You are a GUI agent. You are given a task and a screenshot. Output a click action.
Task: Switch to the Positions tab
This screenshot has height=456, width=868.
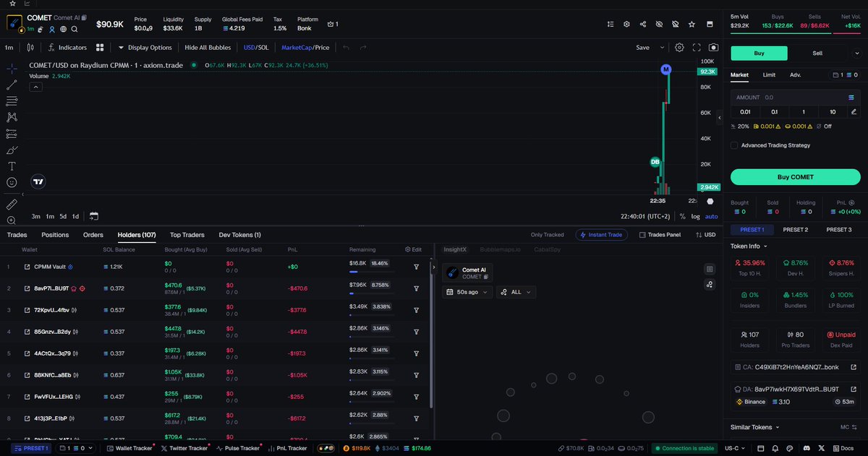55,235
